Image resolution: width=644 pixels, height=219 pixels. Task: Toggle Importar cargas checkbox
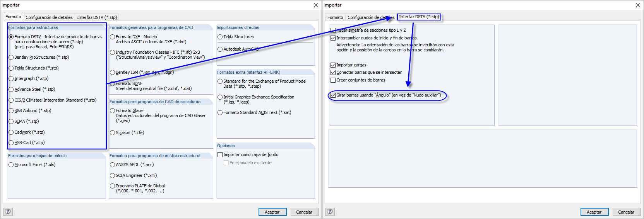tap(333, 65)
